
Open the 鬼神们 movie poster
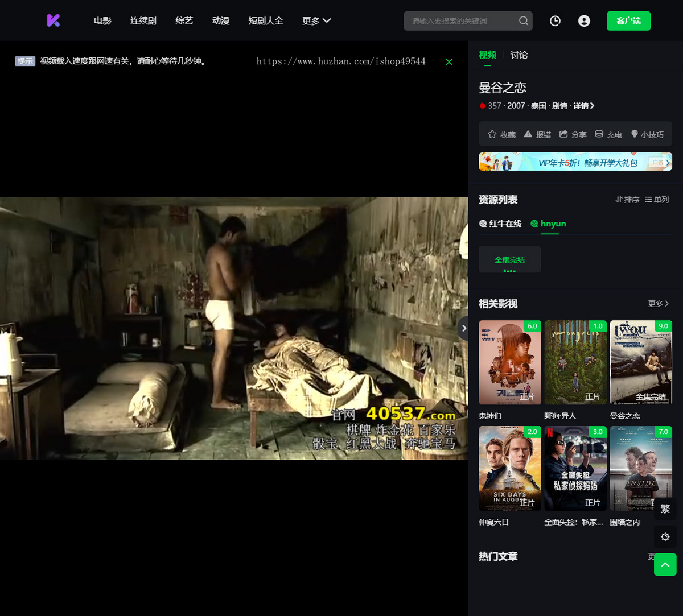pyautogui.click(x=510, y=363)
